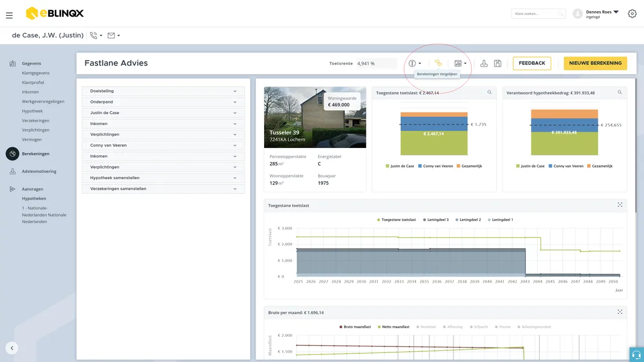Viewport: 644px width, 362px height.
Task: Click the NIEUWE BEREKENING button
Action: [595, 63]
